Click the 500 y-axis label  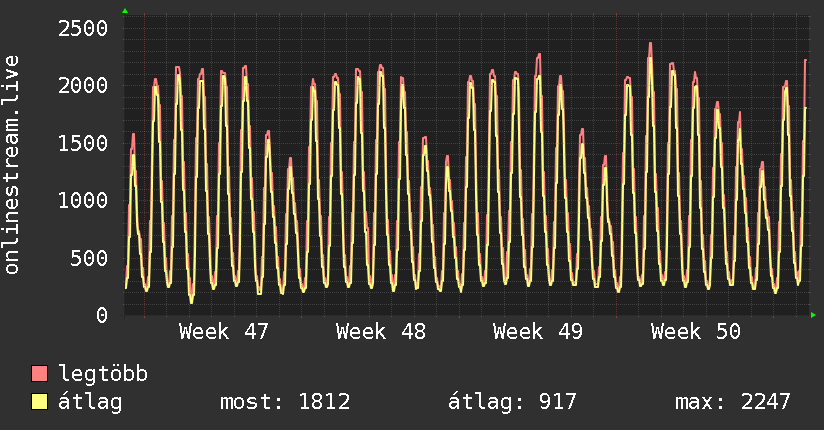pyautogui.click(x=89, y=258)
